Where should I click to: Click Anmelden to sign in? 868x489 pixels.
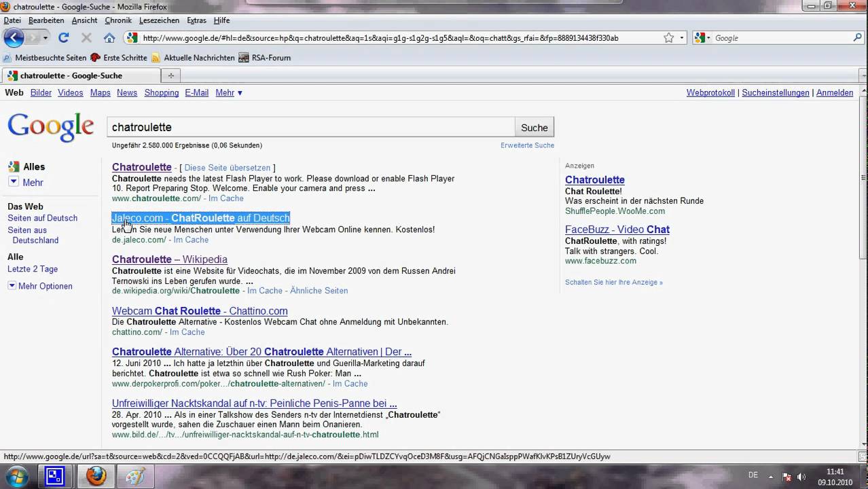[x=835, y=92]
